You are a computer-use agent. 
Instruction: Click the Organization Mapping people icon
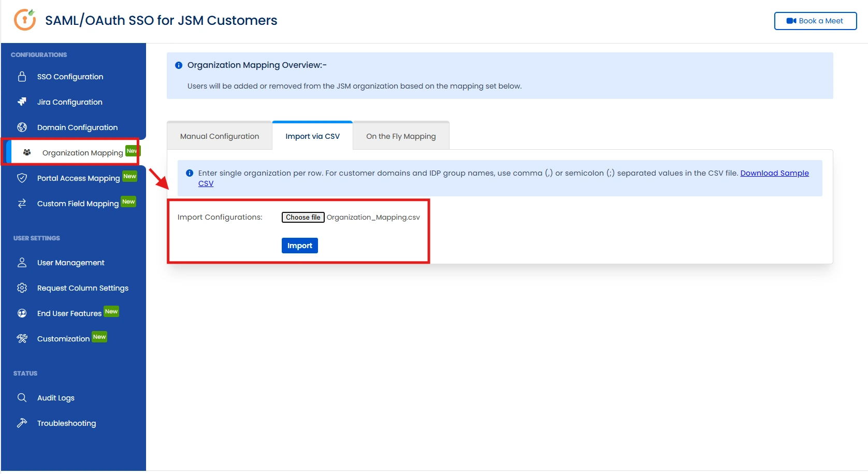[27, 153]
